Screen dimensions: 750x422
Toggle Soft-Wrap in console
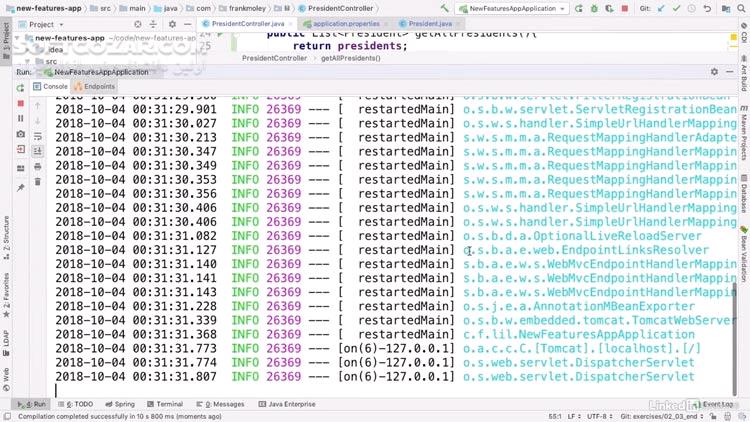click(38, 136)
